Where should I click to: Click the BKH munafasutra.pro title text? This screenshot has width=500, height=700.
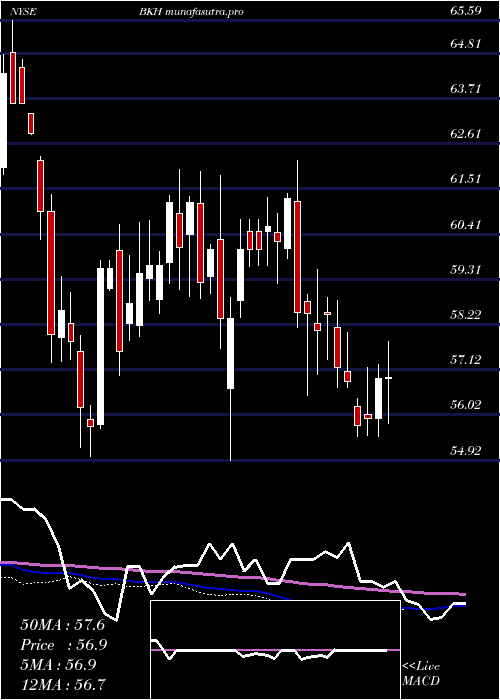coord(192,12)
